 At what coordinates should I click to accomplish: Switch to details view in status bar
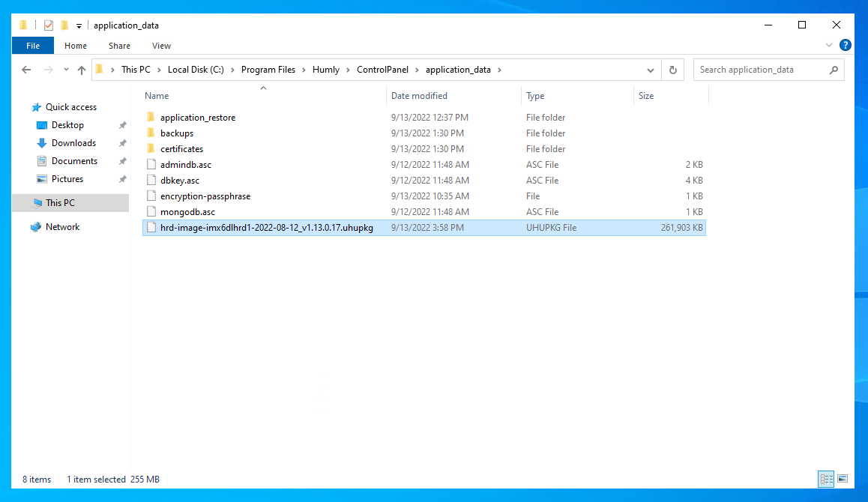point(826,479)
